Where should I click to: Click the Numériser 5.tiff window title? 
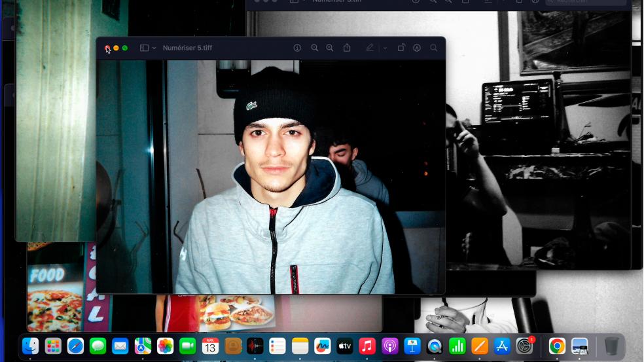pos(187,48)
